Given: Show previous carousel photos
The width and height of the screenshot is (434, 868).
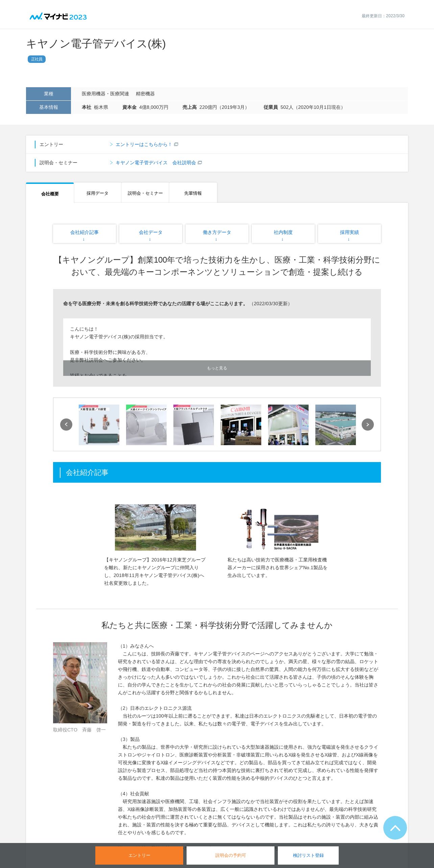Looking at the screenshot, I should pyautogui.click(x=66, y=424).
